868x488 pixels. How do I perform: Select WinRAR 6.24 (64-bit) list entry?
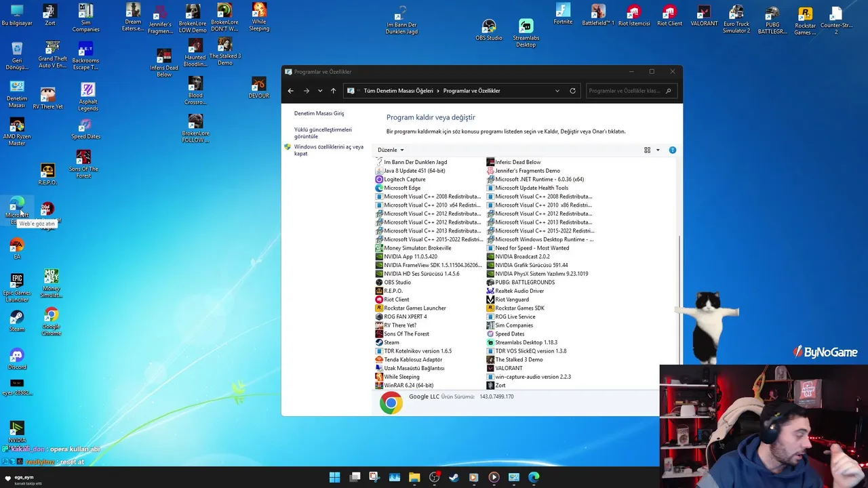click(x=409, y=386)
